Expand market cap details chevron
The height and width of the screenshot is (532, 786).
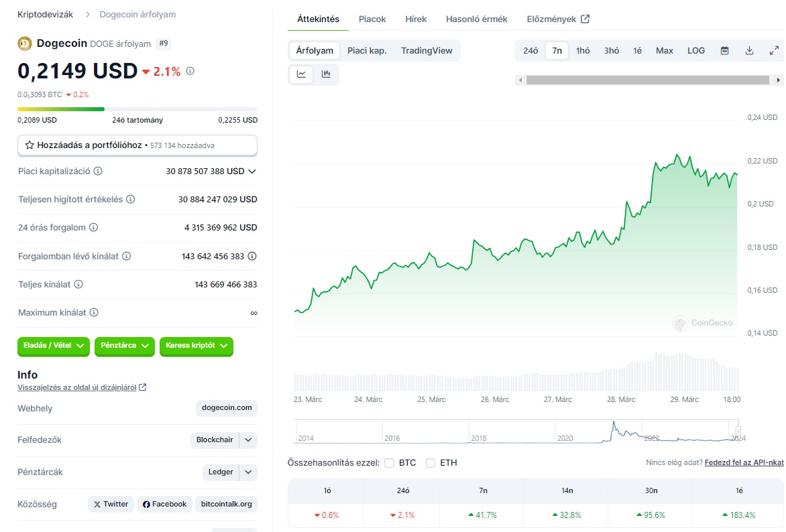point(252,172)
